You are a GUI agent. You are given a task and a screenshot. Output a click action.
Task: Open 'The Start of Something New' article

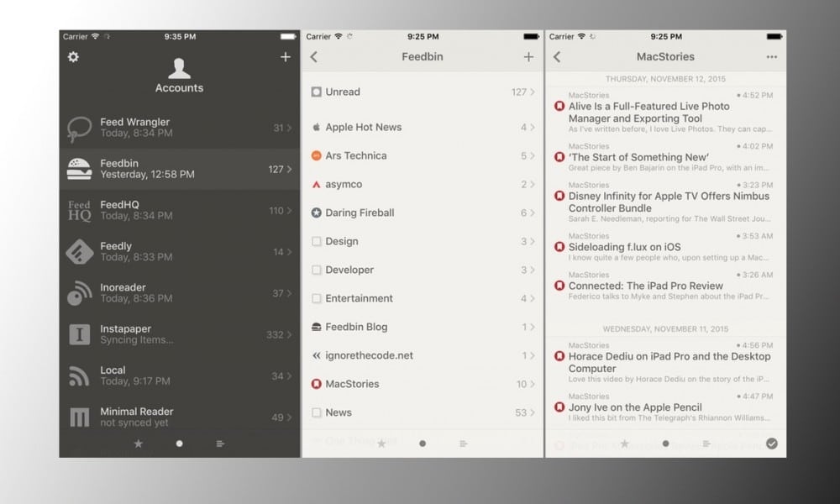666,157
